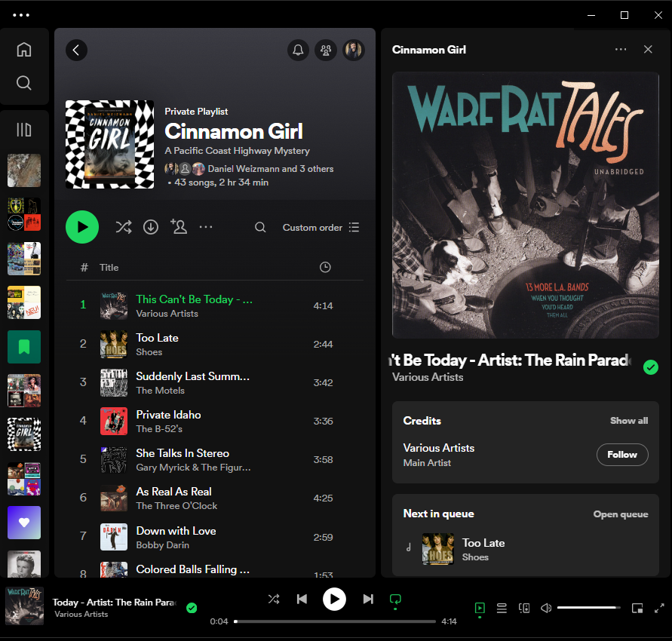Open the miniplayer
This screenshot has width=672, height=641.
click(x=637, y=608)
